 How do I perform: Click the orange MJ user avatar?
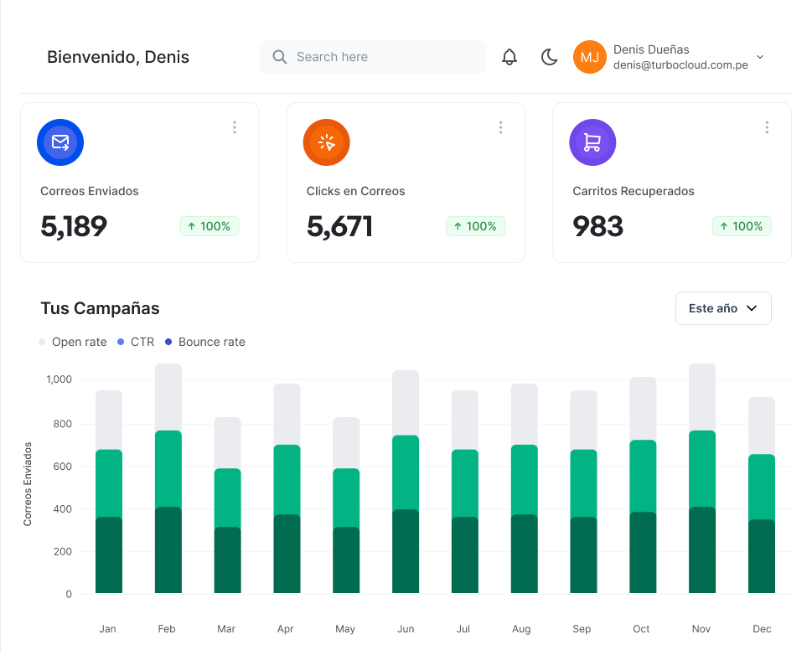589,57
